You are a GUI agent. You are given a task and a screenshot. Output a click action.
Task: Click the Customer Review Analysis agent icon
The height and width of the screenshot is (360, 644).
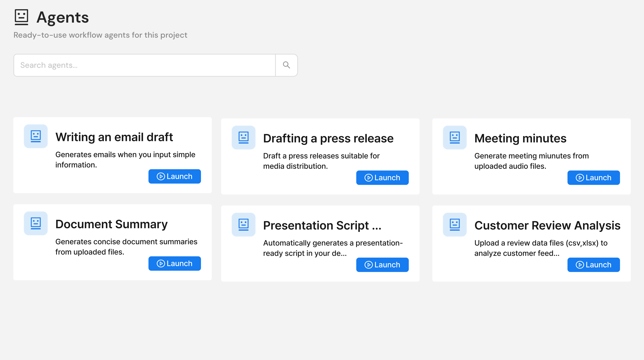tap(455, 225)
